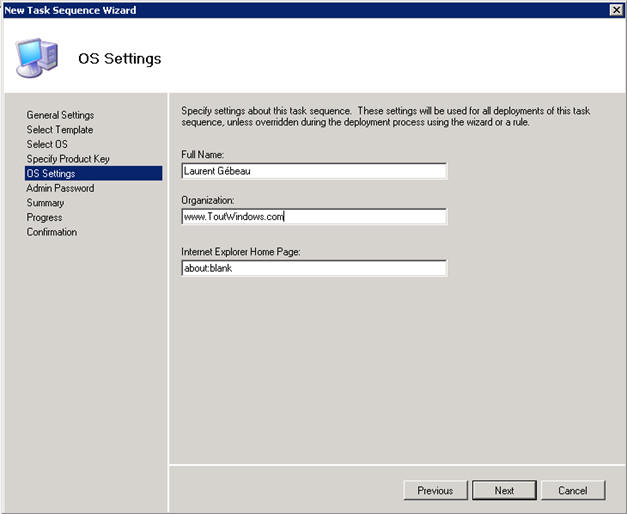Click the Progress step in sidebar
The width and height of the screenshot is (627, 514).
tap(44, 217)
